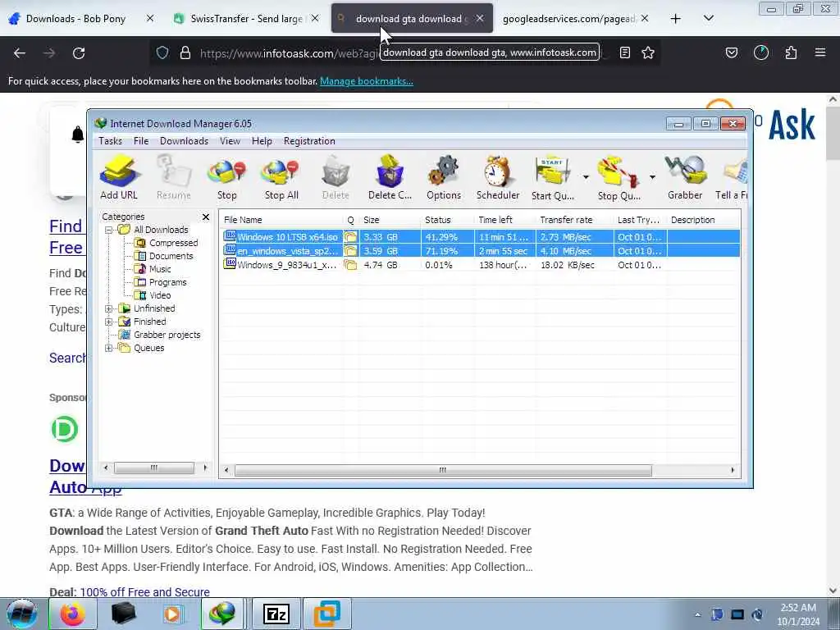Open the Windows Start orb
The image size is (840, 630).
[21, 614]
